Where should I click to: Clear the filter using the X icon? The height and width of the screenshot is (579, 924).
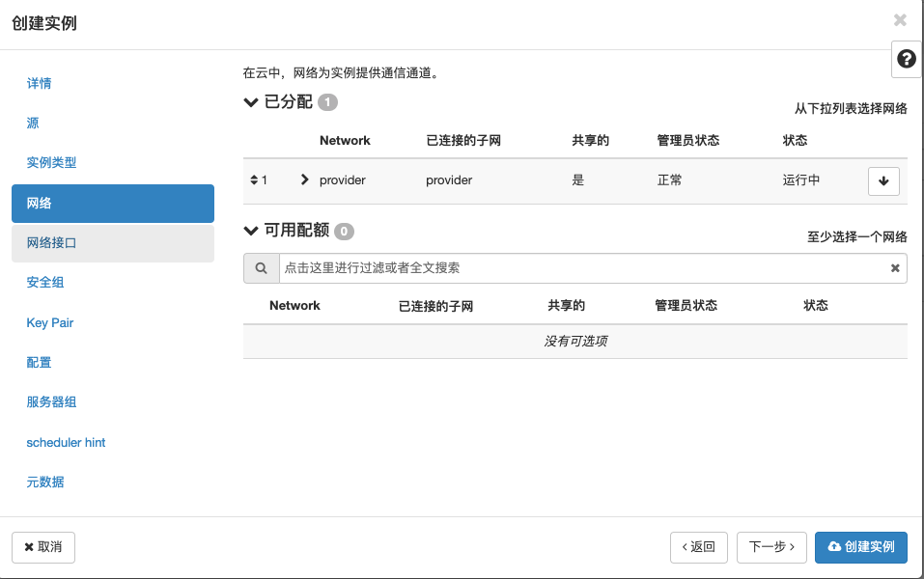click(894, 267)
